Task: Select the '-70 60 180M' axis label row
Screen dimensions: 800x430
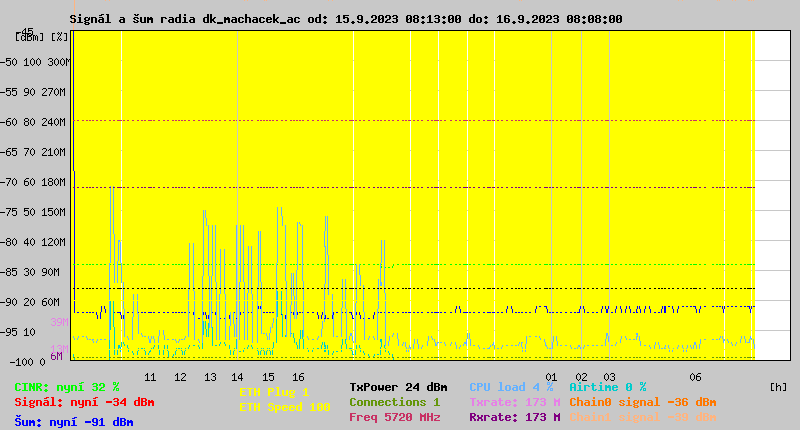Action: coord(35,182)
